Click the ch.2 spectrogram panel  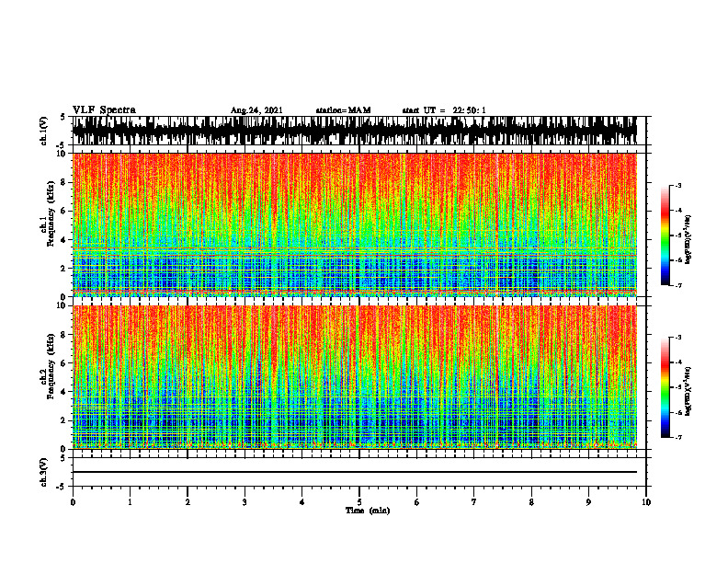coord(355,377)
